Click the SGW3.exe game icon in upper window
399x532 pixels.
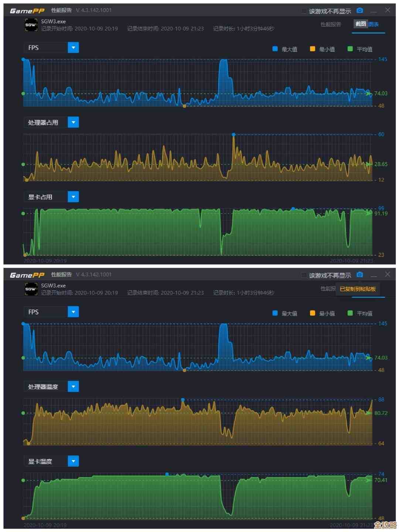[x=31, y=25]
